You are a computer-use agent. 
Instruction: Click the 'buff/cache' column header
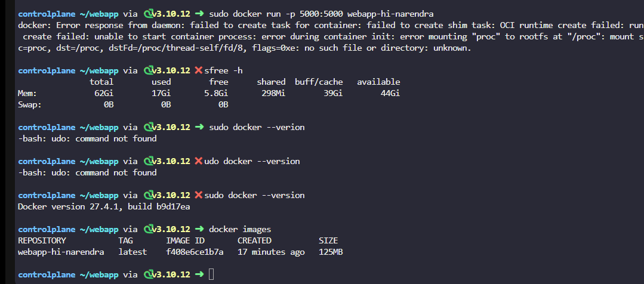click(x=319, y=82)
